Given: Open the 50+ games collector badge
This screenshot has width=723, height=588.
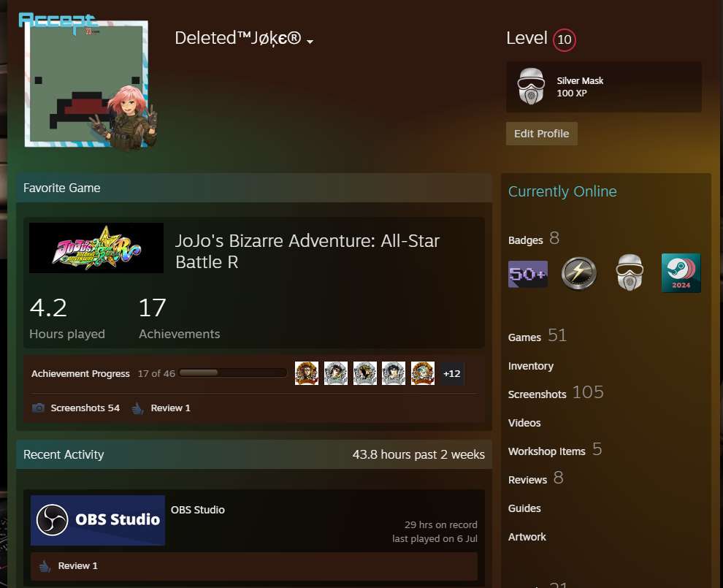Looking at the screenshot, I should tap(528, 274).
